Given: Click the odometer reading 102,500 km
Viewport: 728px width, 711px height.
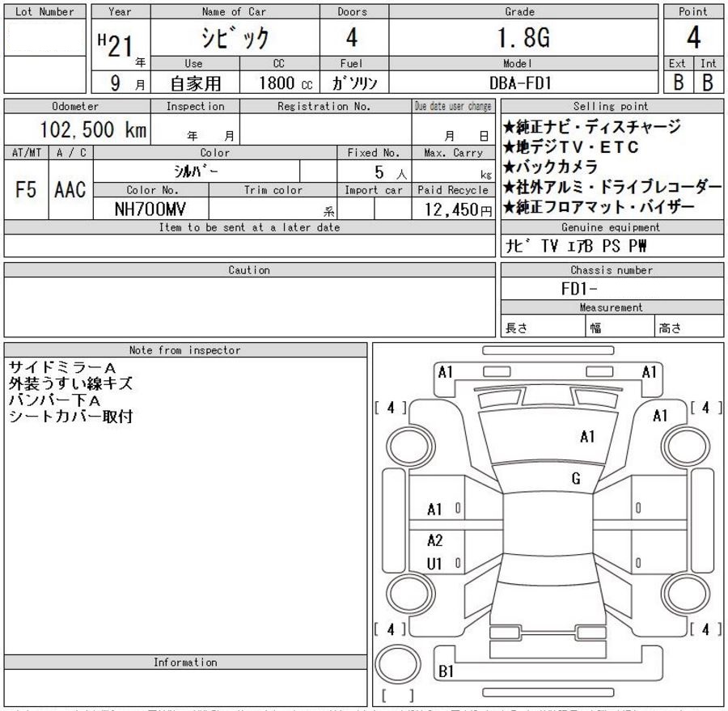Looking at the screenshot, I should tap(93, 129).
